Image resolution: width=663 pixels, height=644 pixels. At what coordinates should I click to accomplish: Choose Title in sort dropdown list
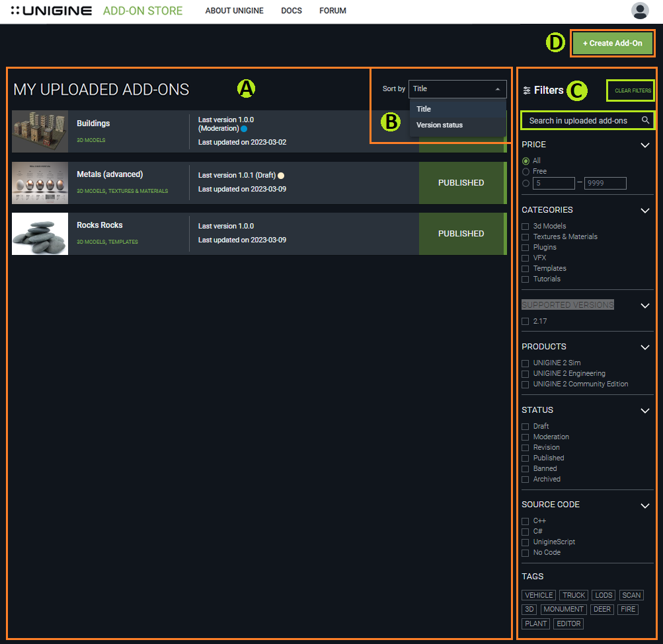point(458,109)
